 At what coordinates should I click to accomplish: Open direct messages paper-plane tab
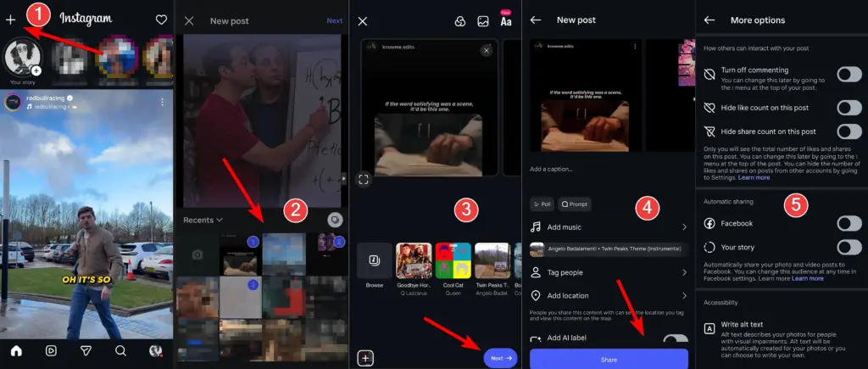point(86,350)
